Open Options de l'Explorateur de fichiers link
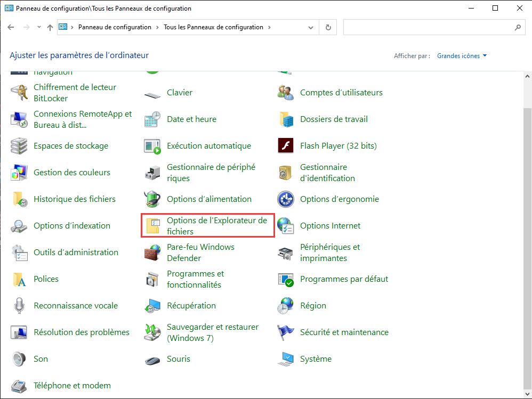Viewport: 532px width, 399px height. point(217,226)
